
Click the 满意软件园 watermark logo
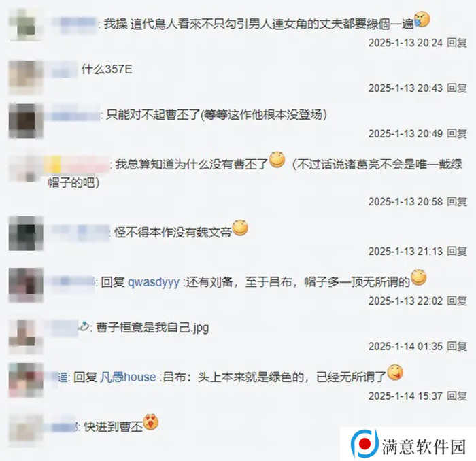408,444
